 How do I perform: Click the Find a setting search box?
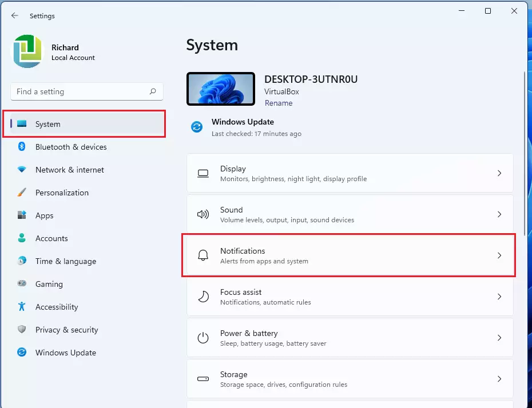[x=80, y=91]
